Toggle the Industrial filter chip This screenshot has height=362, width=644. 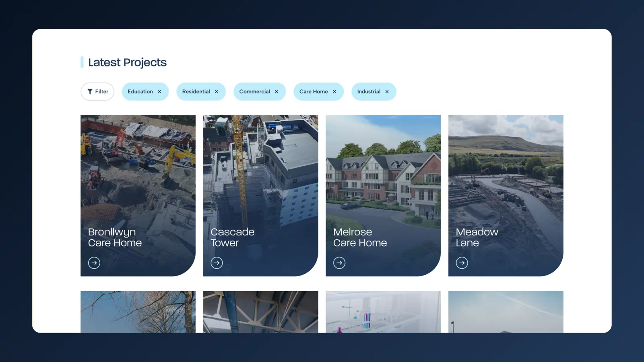(369, 92)
